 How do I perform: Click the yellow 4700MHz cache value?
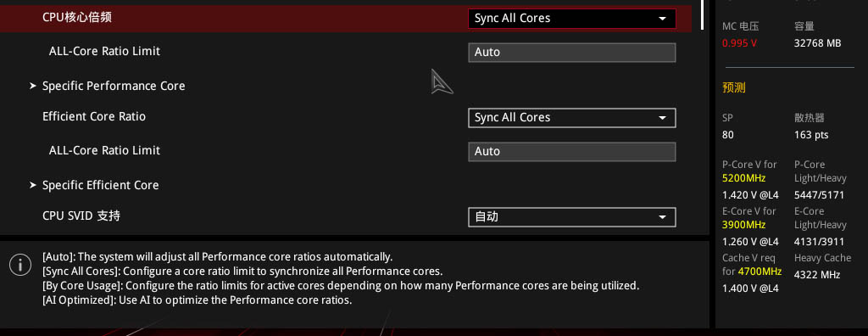click(759, 272)
